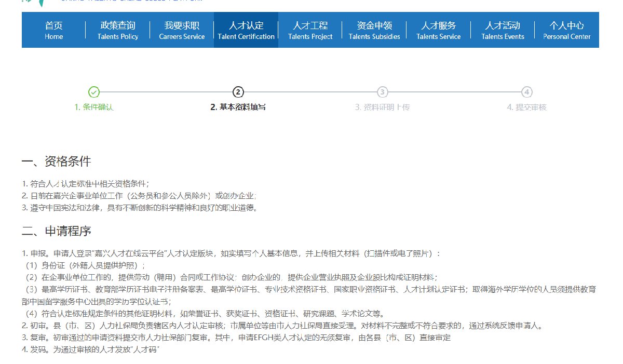The image size is (623, 364).
Task: Open 人才服务 Talents Service menu
Action: pyautogui.click(x=438, y=30)
